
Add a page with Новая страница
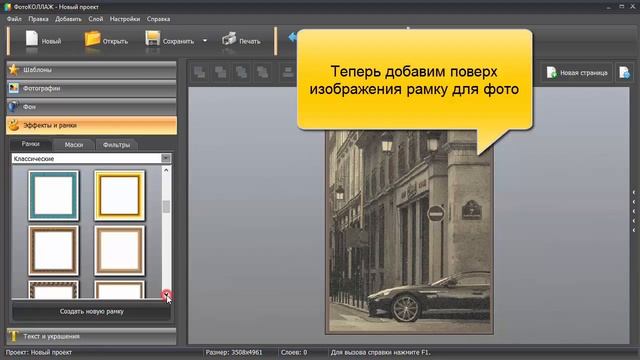click(x=577, y=73)
